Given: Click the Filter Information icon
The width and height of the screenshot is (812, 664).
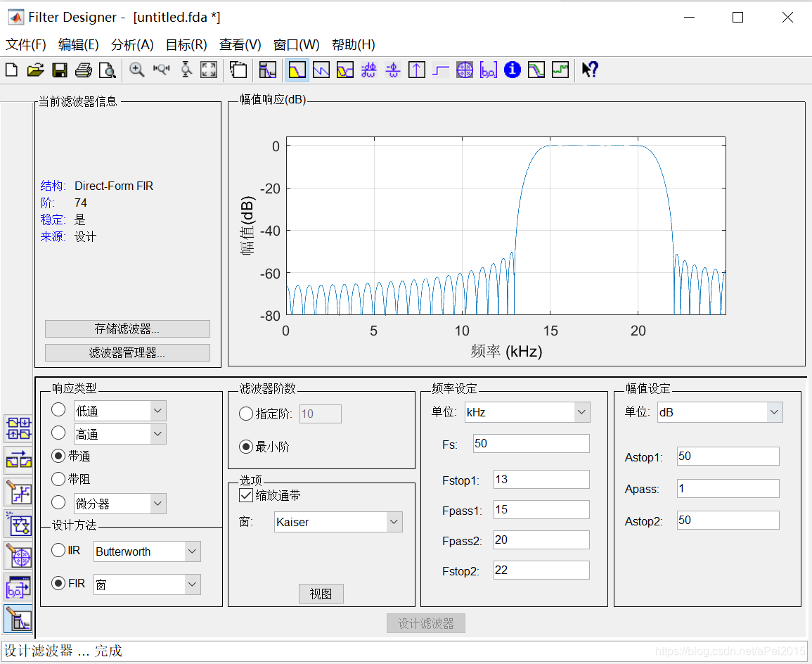Looking at the screenshot, I should (x=512, y=70).
